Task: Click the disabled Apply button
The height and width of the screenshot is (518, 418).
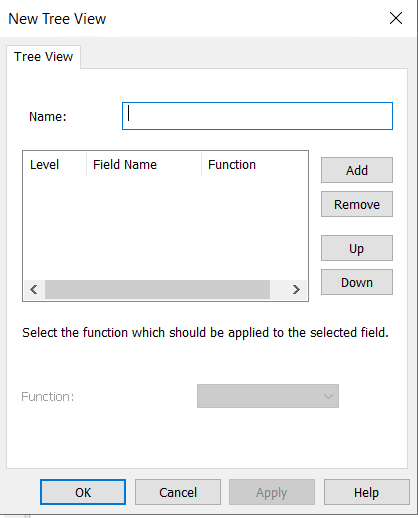Action: tap(272, 492)
